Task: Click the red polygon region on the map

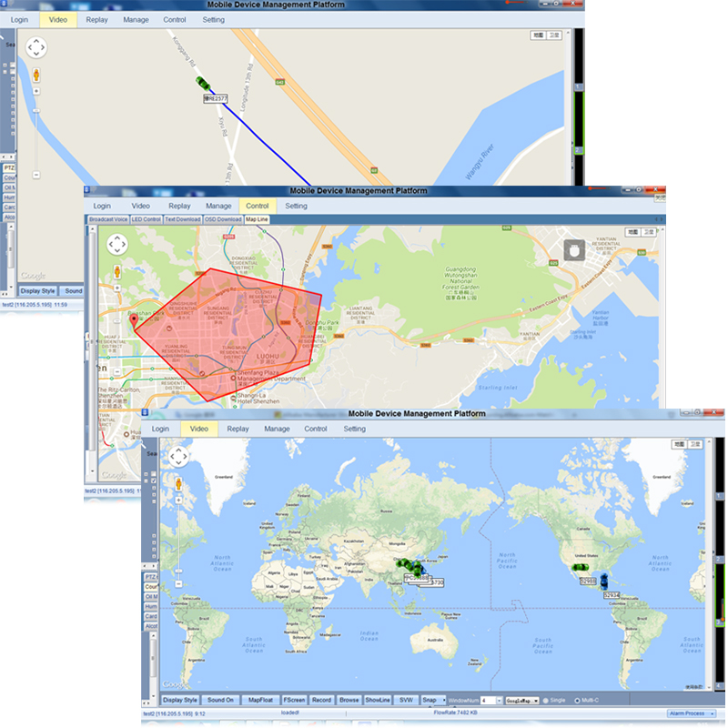Action: click(x=227, y=328)
